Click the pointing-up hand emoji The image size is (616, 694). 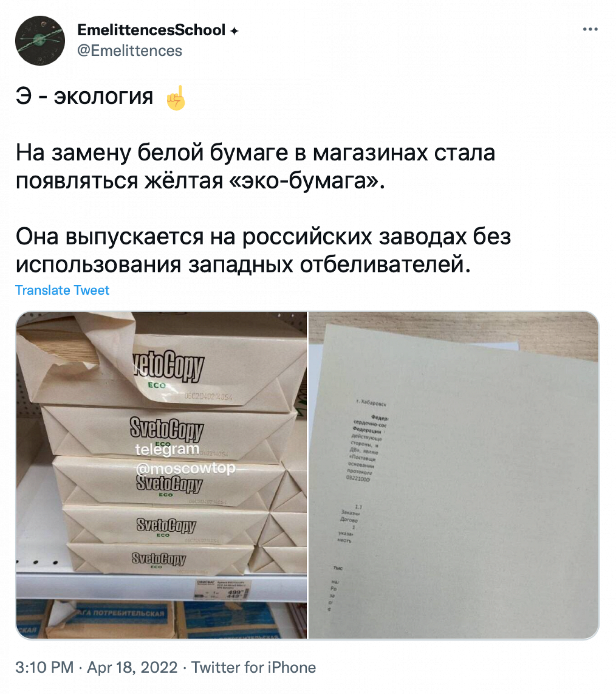pyautogui.click(x=175, y=98)
